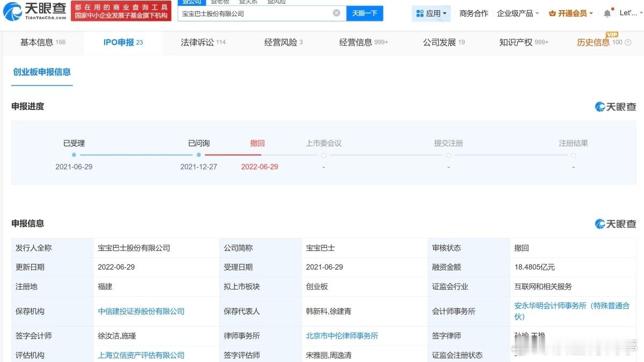This screenshot has height=362, width=644.
Task: Open the 北京市中伦律师事务所 link
Action: click(x=342, y=336)
